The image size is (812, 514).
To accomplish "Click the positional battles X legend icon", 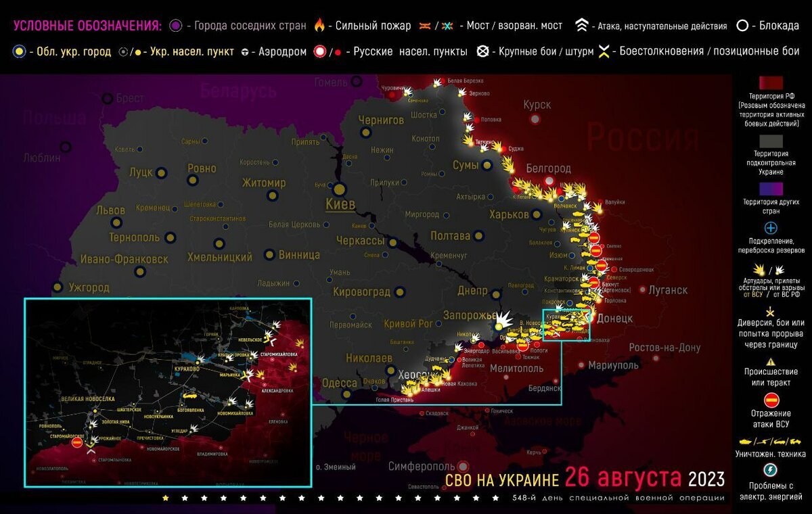I will click(x=604, y=52).
